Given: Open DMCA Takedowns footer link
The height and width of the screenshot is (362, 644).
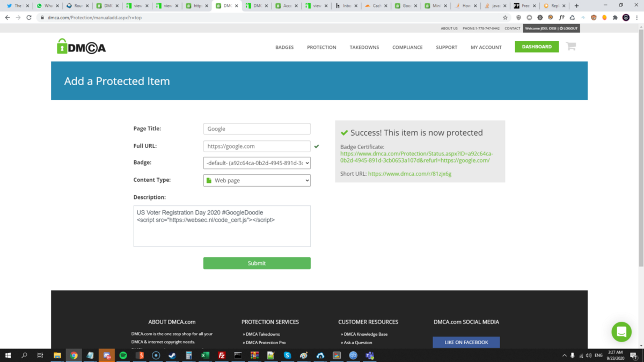Looking at the screenshot, I should pos(261,334).
